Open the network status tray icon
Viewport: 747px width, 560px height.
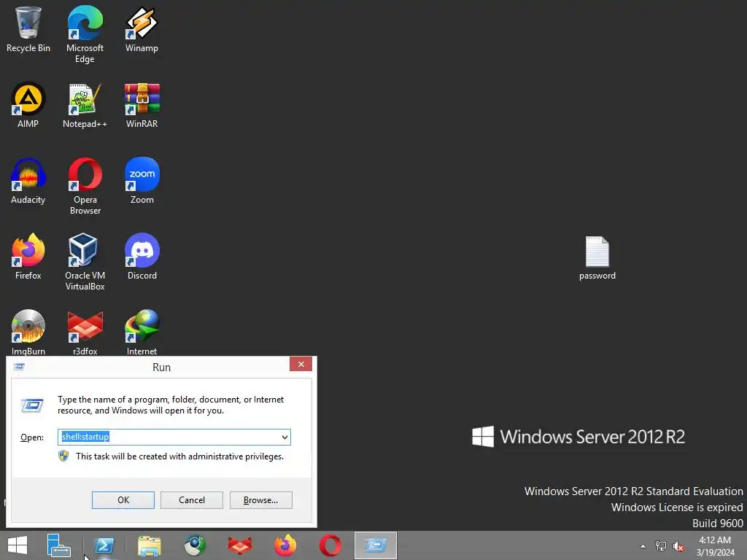pos(661,546)
